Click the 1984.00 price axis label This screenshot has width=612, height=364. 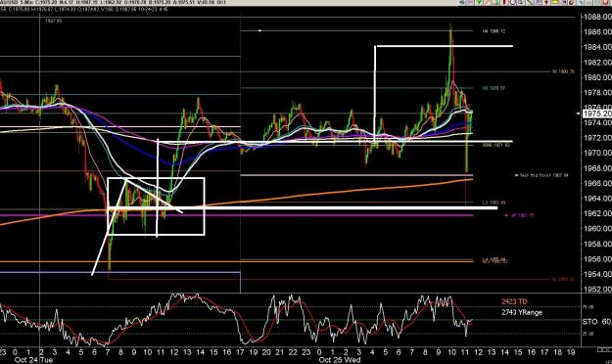pos(597,47)
